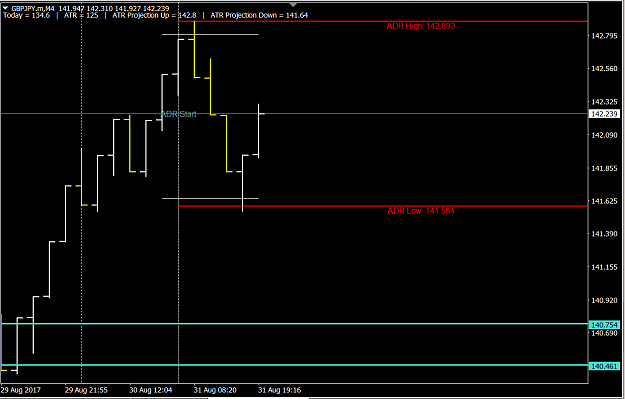Click the ATR Projection Down = 141.64 text
The width and height of the screenshot is (625, 399).
259,16
